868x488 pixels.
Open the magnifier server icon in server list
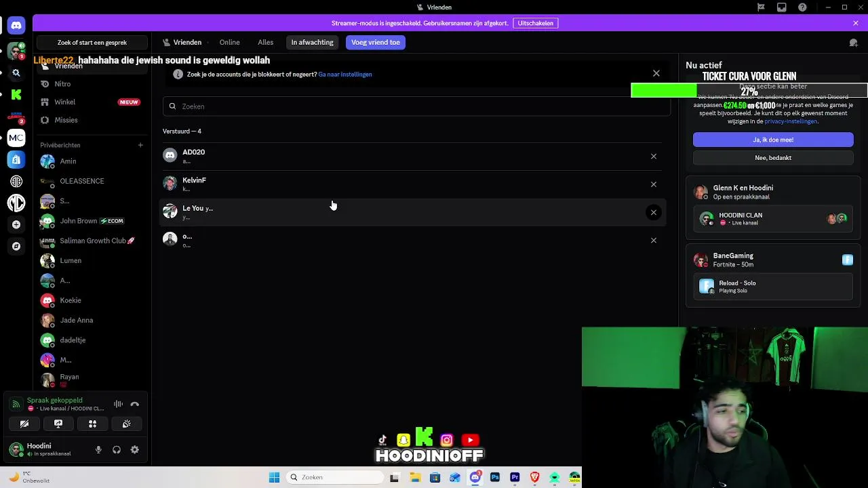click(x=16, y=73)
